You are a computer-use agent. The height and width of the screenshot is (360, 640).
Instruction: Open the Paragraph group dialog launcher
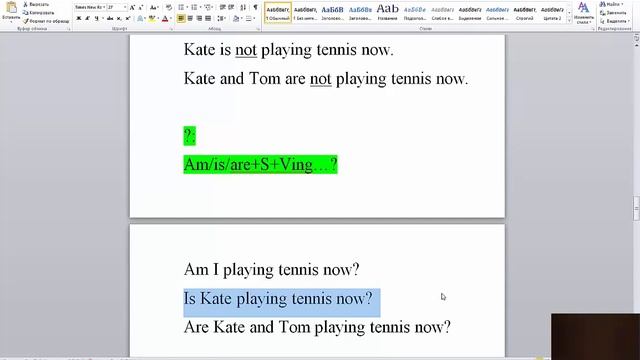(x=258, y=29)
